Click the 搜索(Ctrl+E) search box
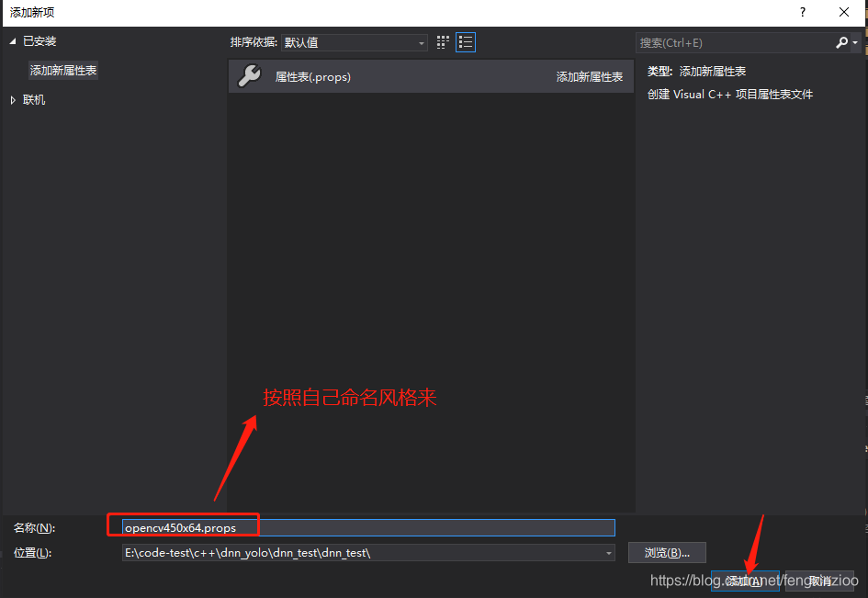Image resolution: width=868 pixels, height=598 pixels. pyautogui.click(x=735, y=42)
